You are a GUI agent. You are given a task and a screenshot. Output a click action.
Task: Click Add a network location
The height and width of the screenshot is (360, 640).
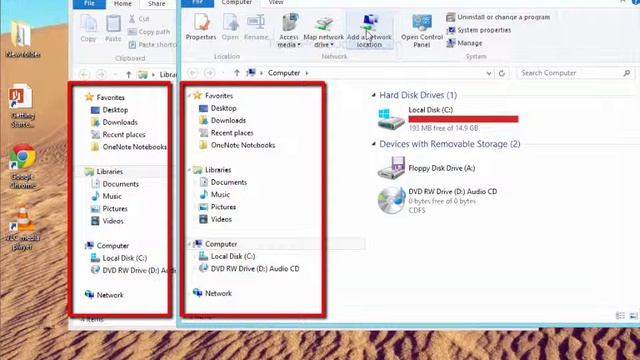pos(369,30)
